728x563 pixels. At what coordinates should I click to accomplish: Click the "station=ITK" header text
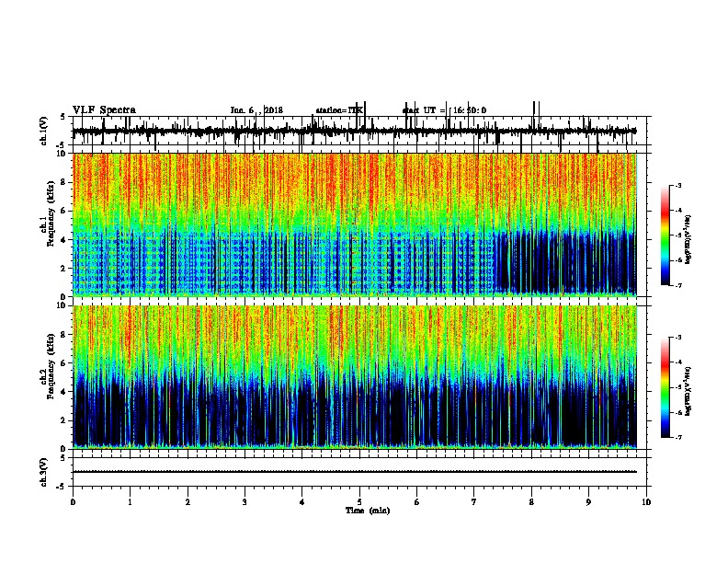pos(339,110)
